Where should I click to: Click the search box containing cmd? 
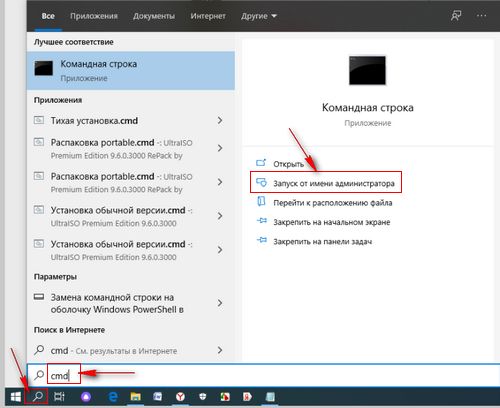click(x=263, y=375)
